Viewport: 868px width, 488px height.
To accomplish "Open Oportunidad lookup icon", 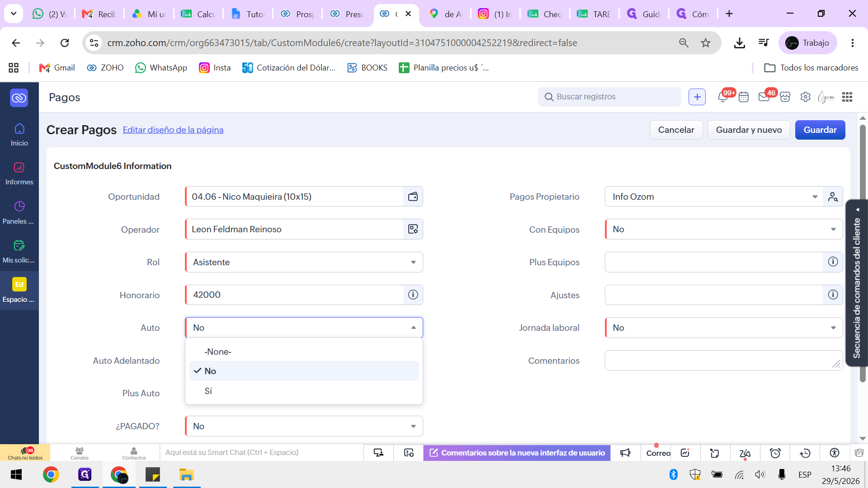I will click(413, 197).
